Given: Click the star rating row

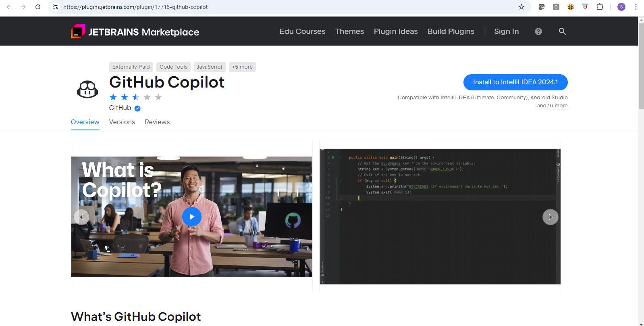Looking at the screenshot, I should coord(136,97).
